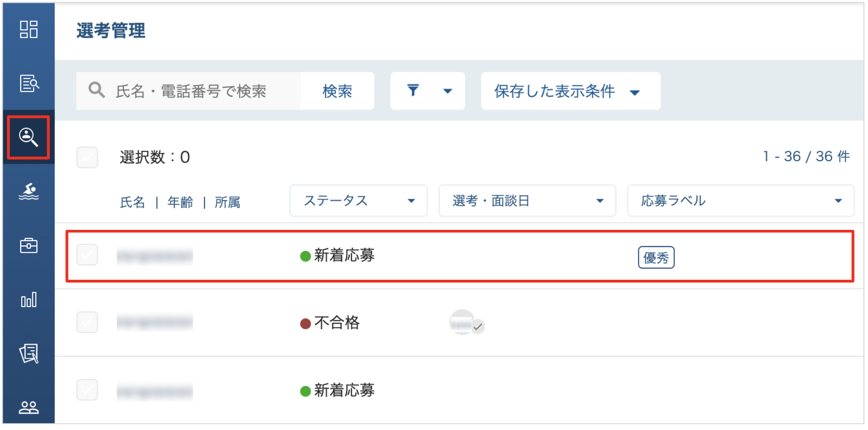Screen dimensions: 868x430
Task: Open the dashboard grid icon in sidebar
Action: click(28, 30)
